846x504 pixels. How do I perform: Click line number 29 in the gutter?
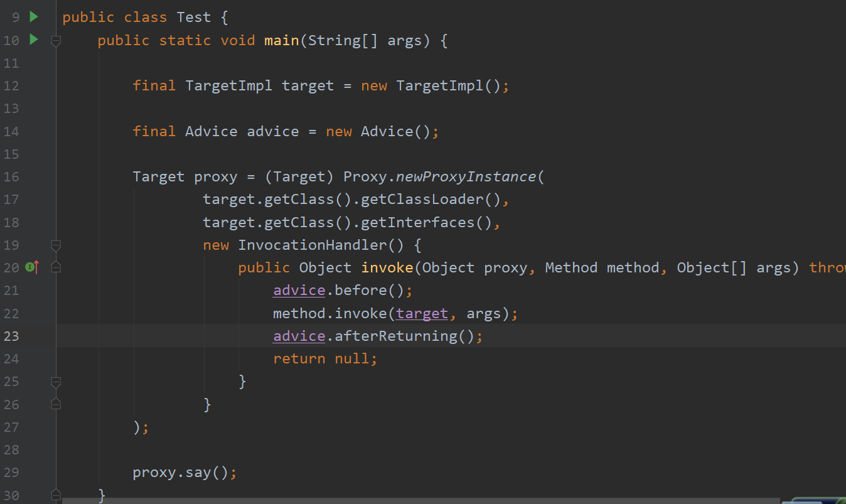11,472
